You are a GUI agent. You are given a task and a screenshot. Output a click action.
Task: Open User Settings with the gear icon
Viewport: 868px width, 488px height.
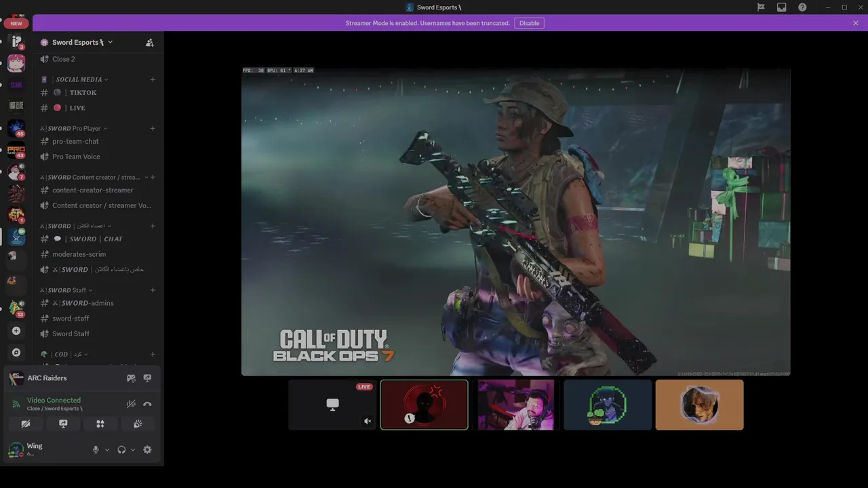coord(147,449)
